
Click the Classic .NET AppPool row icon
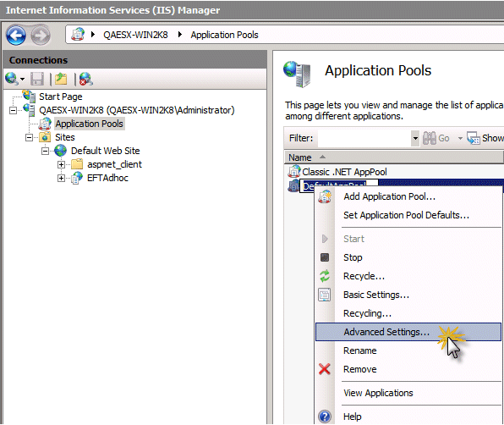293,172
